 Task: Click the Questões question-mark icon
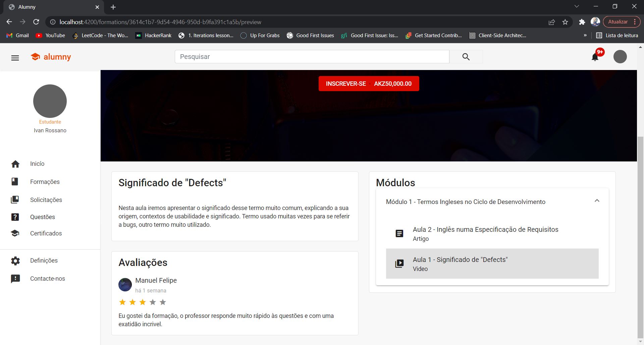tap(15, 217)
